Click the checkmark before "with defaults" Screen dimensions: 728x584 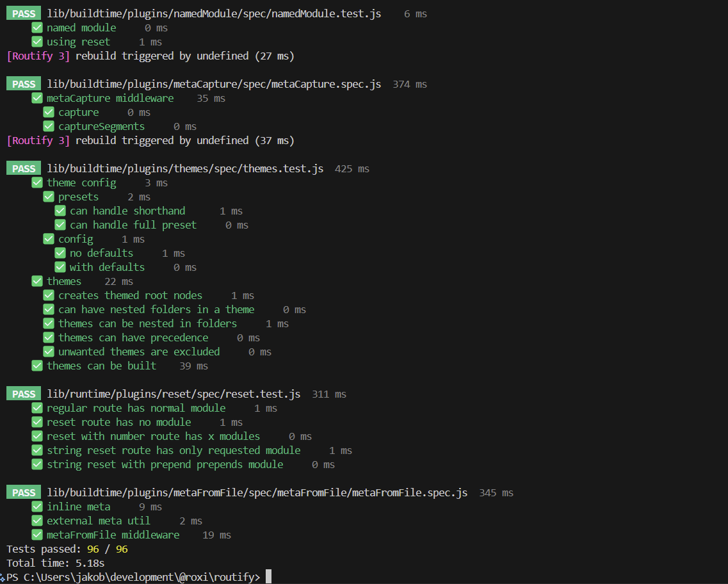60,268
